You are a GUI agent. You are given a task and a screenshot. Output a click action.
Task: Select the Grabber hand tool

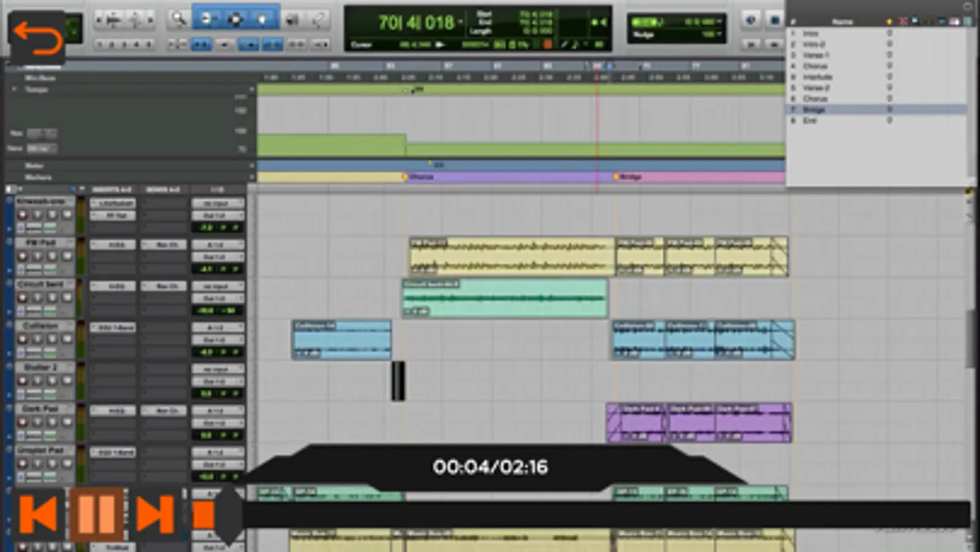tap(263, 19)
